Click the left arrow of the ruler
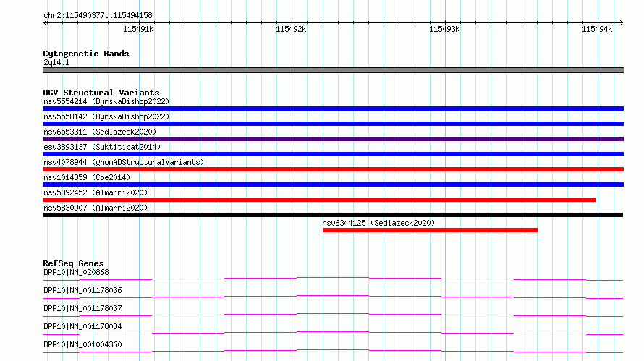This screenshot has width=644, height=361. (x=46, y=23)
